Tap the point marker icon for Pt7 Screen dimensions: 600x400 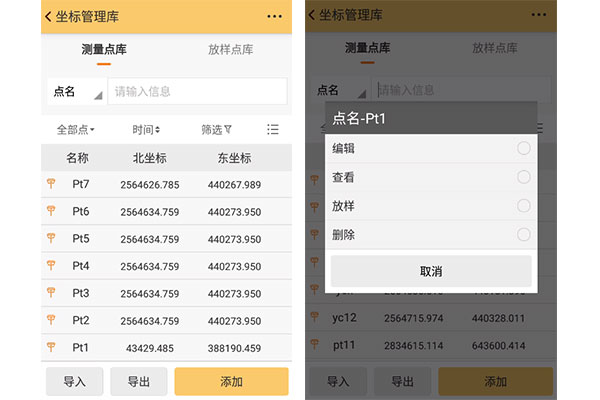point(50,184)
